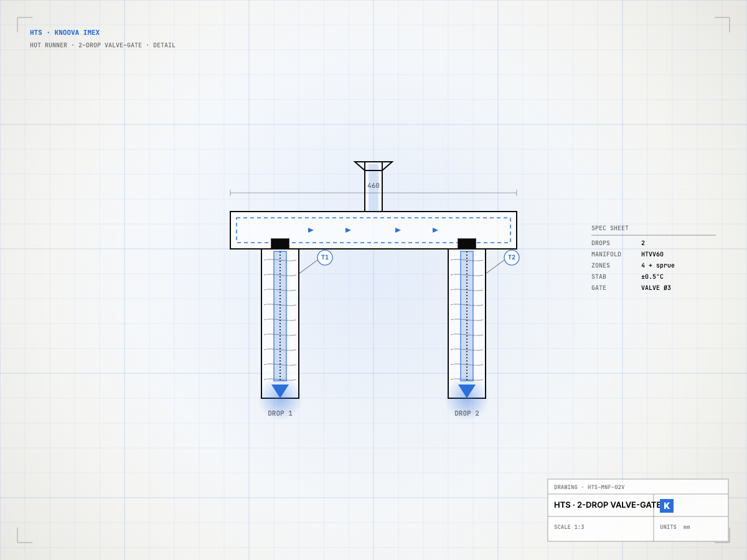The image size is (747, 560).
Task: Click the HTVV60 manifold value
Action: (652, 254)
